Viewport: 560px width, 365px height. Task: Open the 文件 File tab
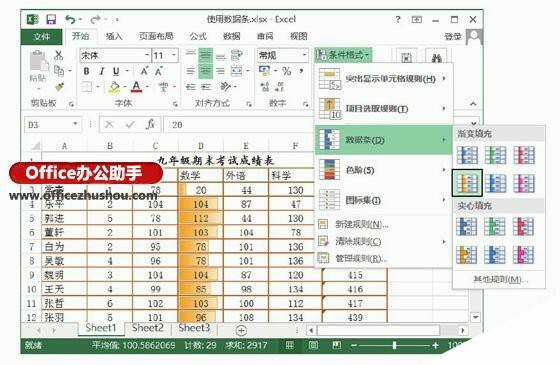pos(42,36)
